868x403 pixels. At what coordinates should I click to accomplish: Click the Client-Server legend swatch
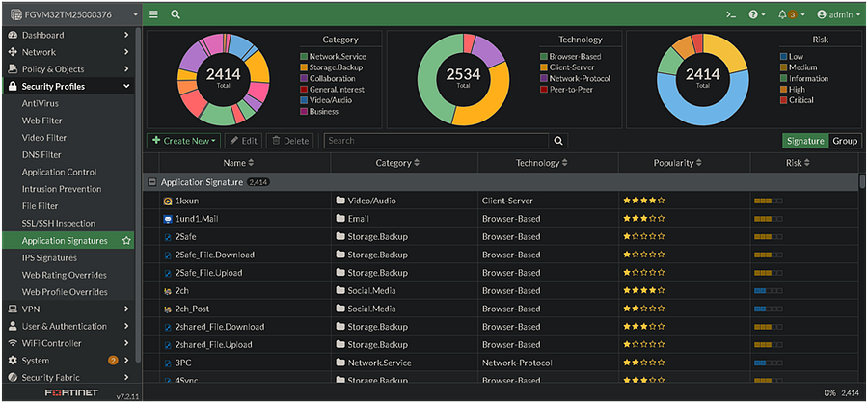544,67
